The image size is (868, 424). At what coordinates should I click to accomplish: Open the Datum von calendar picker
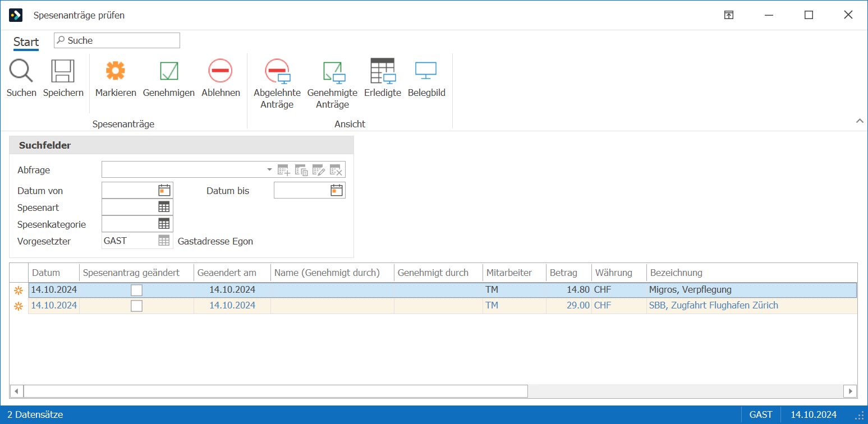(x=164, y=190)
